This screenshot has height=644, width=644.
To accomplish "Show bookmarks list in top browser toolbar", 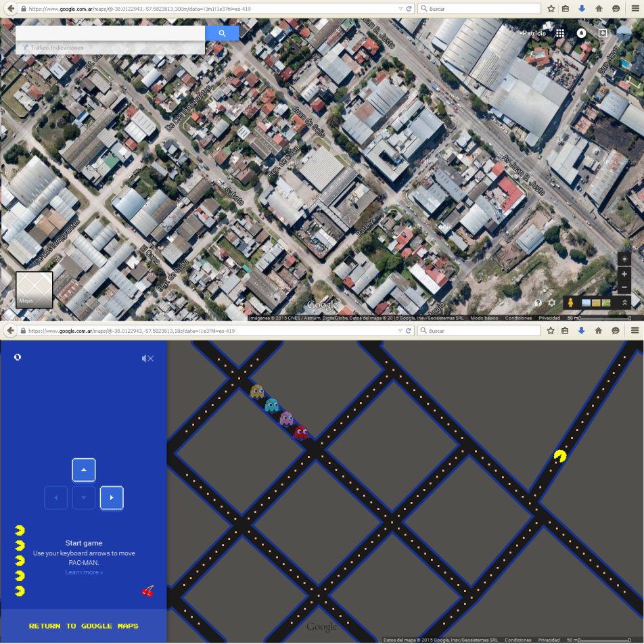I will point(566,9).
